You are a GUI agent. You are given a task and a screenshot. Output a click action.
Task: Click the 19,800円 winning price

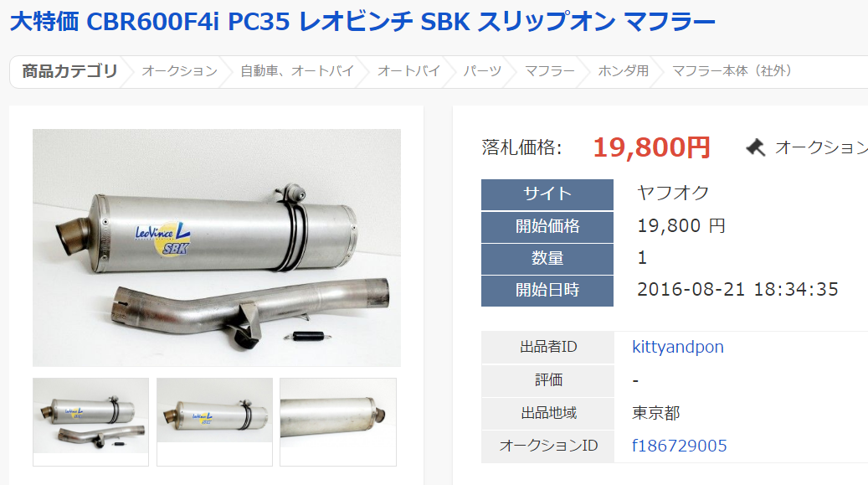coord(651,147)
